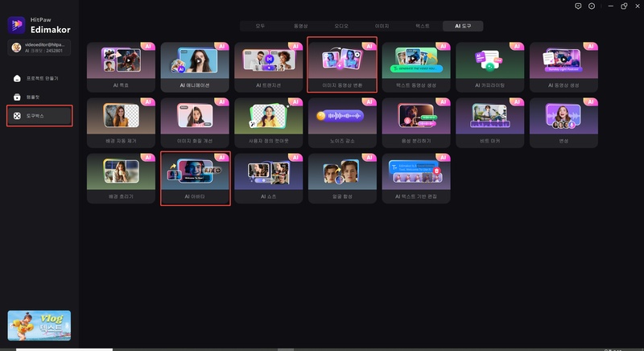Open the 음성 분리하기 tool

pos(415,122)
